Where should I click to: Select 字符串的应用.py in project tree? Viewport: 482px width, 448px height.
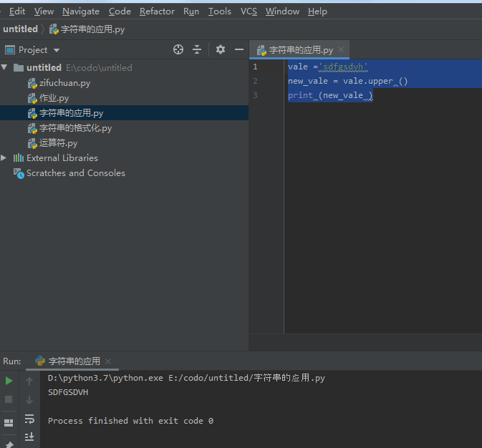(124, 113)
